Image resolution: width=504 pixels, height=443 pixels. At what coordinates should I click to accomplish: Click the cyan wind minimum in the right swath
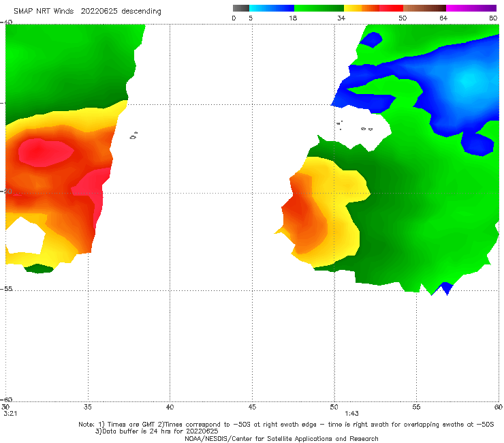click(x=469, y=80)
